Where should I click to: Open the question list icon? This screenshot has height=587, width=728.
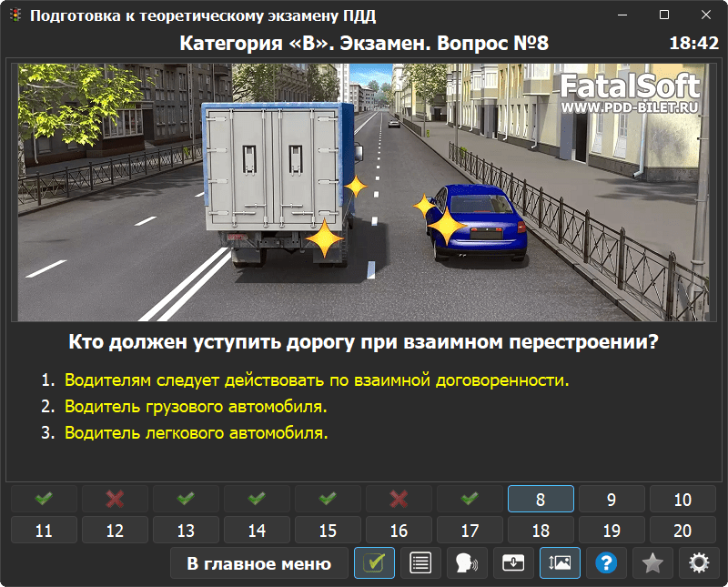[x=420, y=563]
